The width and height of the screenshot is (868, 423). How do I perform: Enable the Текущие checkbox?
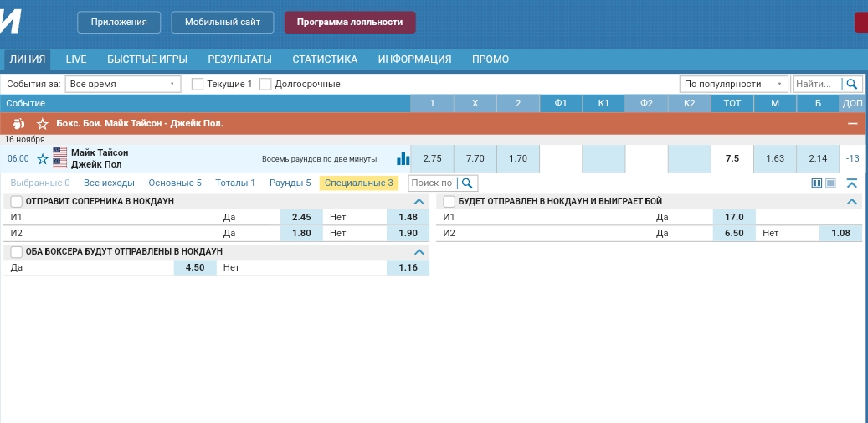(198, 84)
